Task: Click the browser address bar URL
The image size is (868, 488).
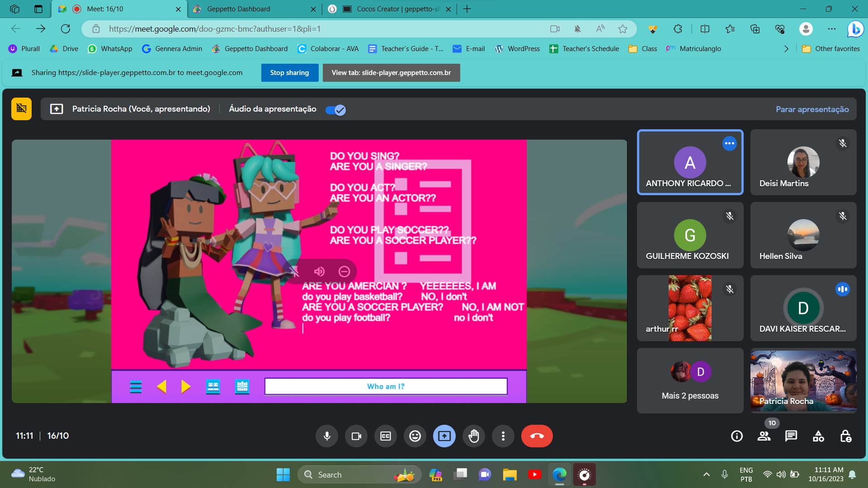Action: (215, 29)
